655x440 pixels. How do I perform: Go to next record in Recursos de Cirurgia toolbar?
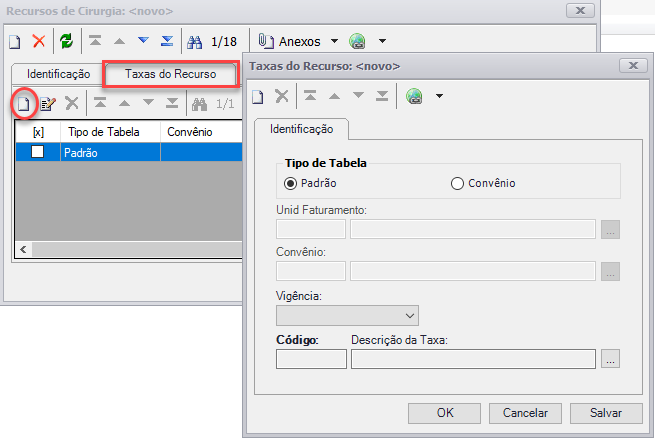[143, 41]
